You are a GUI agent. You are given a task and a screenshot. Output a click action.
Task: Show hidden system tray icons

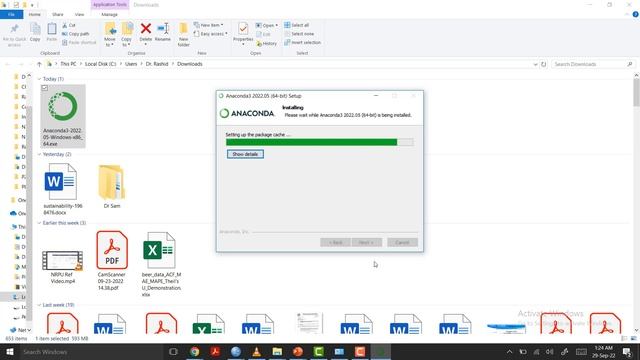point(509,351)
